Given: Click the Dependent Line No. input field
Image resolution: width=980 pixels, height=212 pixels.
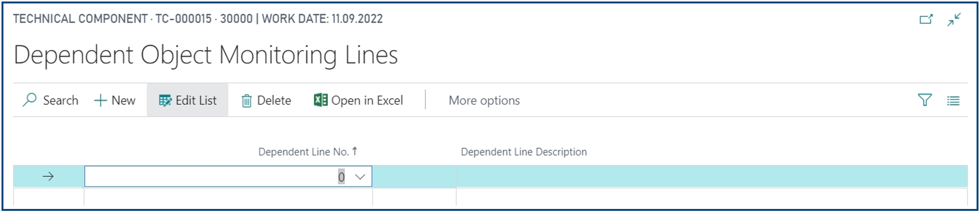Looking at the screenshot, I should (228, 177).
